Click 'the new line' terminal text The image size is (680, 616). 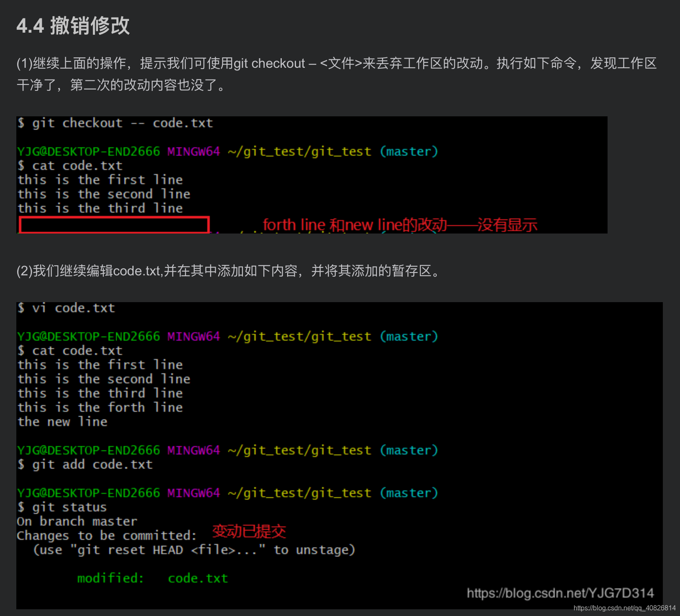62,421
